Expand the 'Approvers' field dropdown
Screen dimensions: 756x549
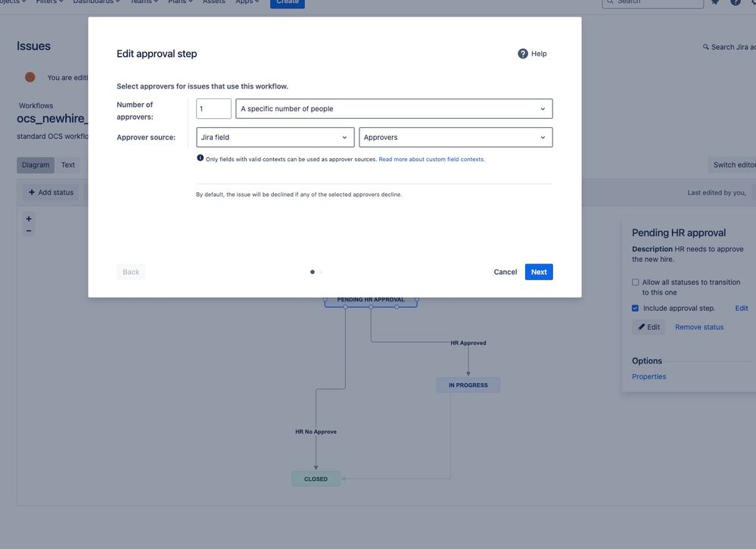456,138
